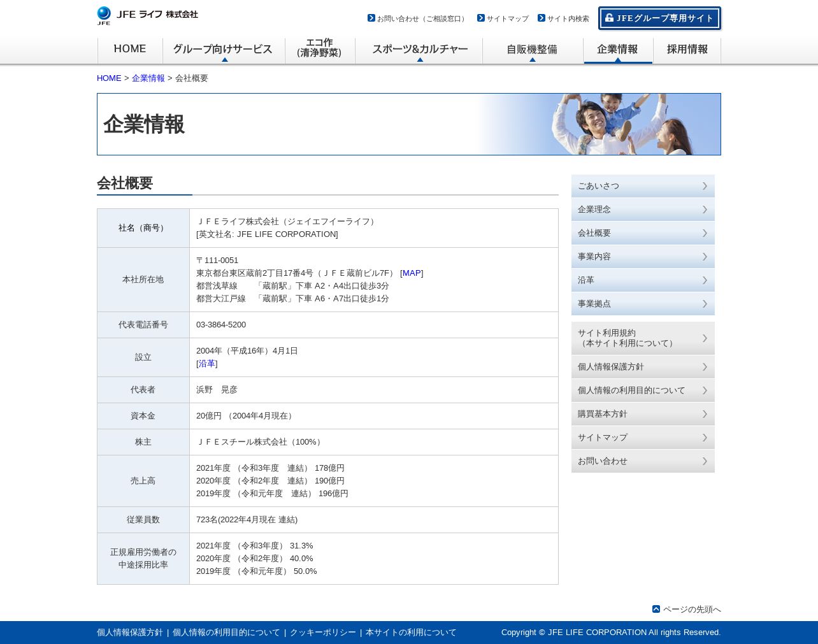This screenshot has height=644, width=818.
Task: Click the 20億円 capital value
Action: point(246,416)
